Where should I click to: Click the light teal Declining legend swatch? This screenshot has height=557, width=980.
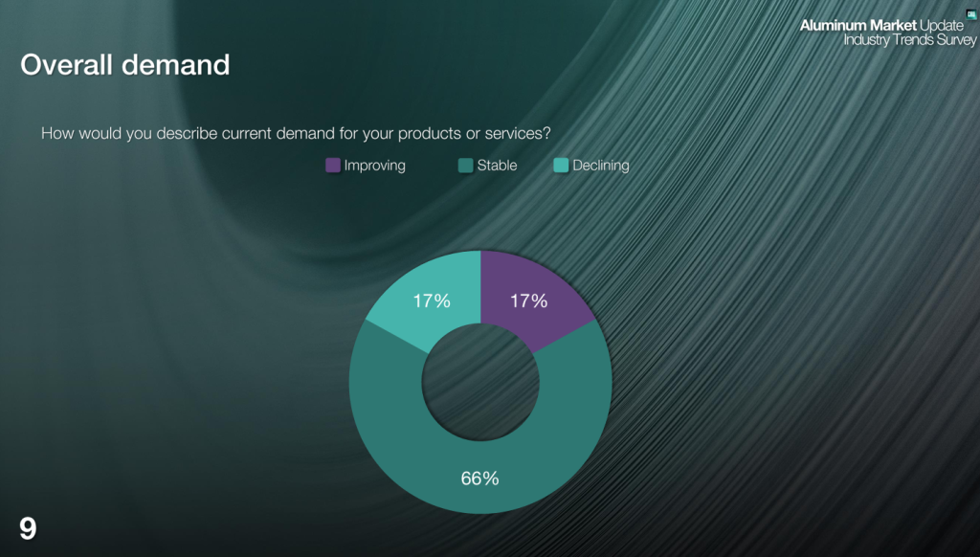561,165
